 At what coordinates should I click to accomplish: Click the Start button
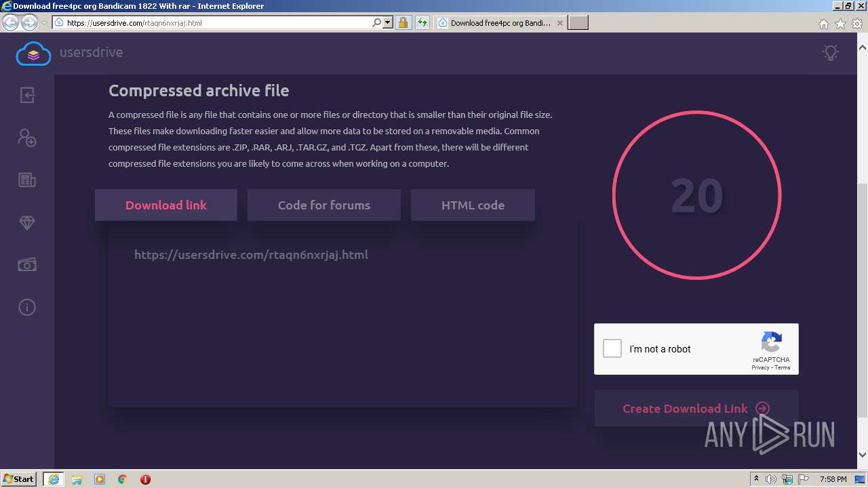pyautogui.click(x=19, y=479)
